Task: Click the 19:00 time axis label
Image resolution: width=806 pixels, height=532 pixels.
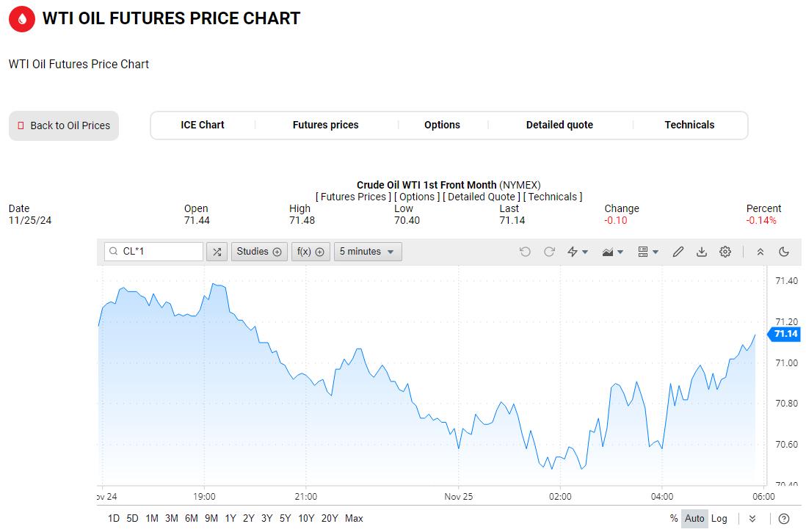Action: click(x=204, y=497)
